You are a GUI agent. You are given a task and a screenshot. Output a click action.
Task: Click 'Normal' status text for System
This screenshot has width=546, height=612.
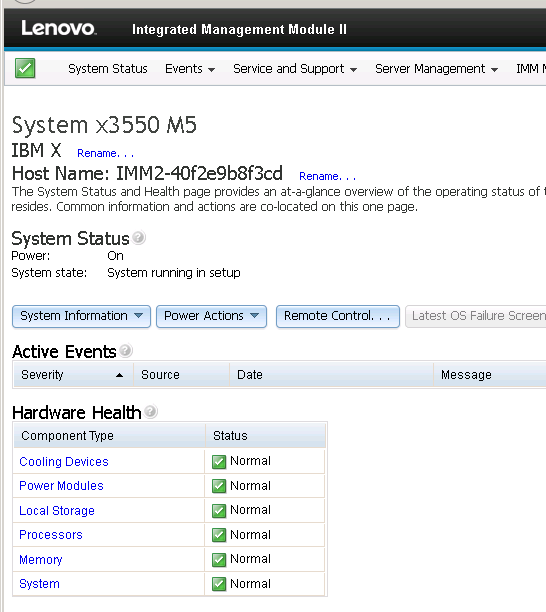[x=250, y=584]
